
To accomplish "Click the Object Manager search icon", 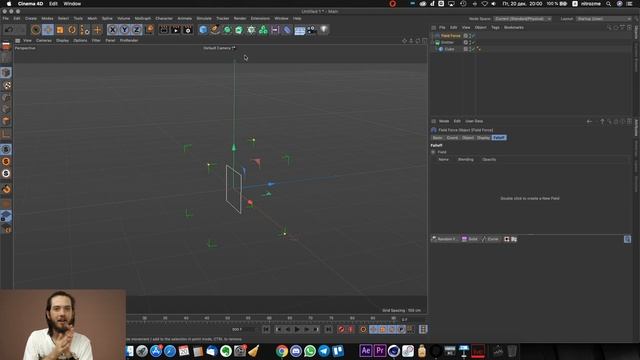I will (609, 27).
